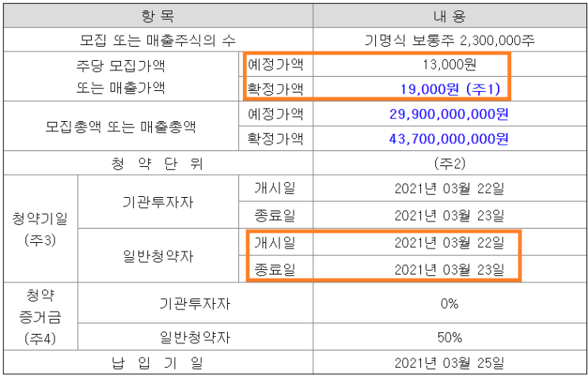Select the 기명식 보통주 2,300,000주 value
This screenshot has height=379, width=588.
(x=450, y=40)
